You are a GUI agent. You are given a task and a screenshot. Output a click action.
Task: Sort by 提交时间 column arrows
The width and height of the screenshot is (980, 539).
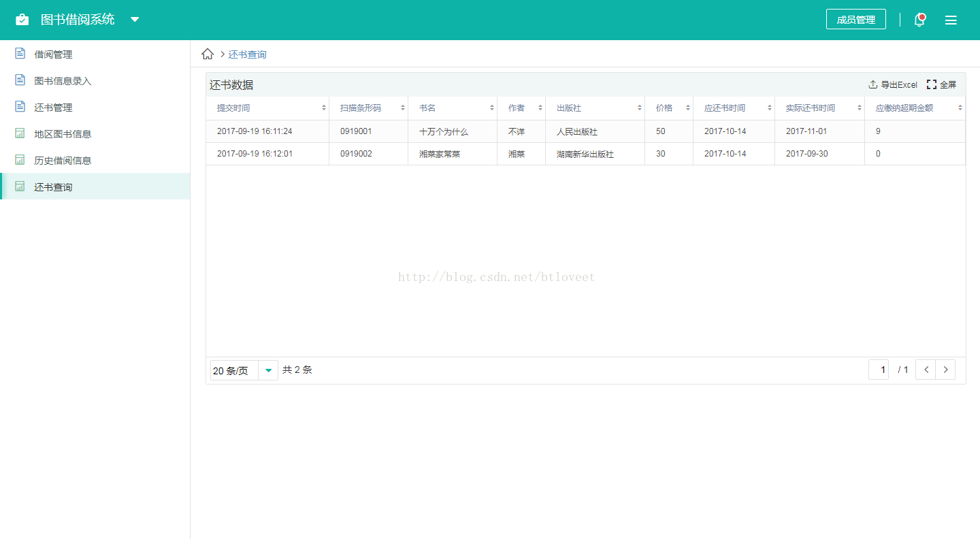(x=323, y=108)
